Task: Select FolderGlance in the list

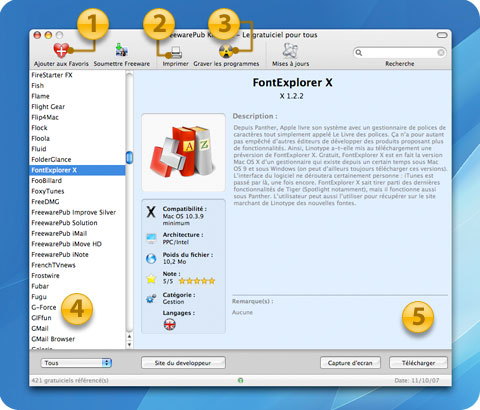Action: pyautogui.click(x=77, y=160)
